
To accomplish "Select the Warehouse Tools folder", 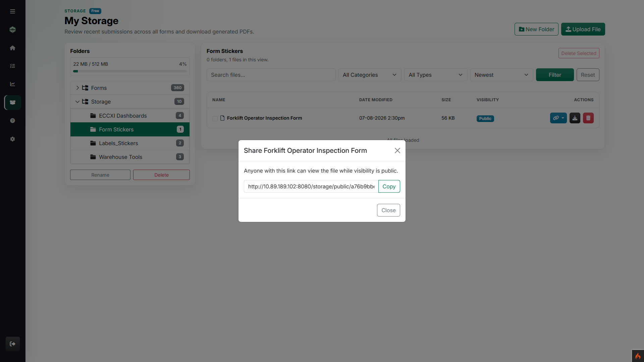I will point(130,157).
